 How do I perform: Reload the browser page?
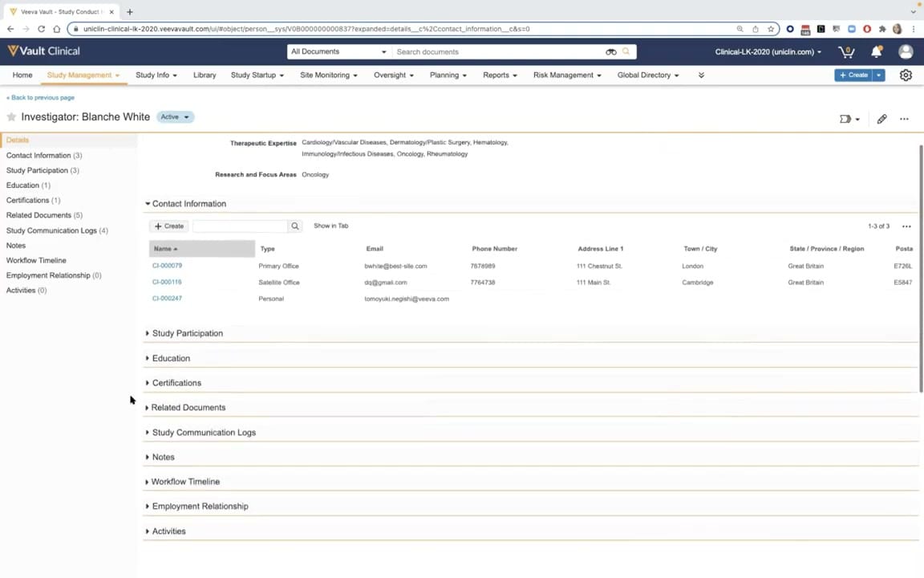click(x=41, y=28)
